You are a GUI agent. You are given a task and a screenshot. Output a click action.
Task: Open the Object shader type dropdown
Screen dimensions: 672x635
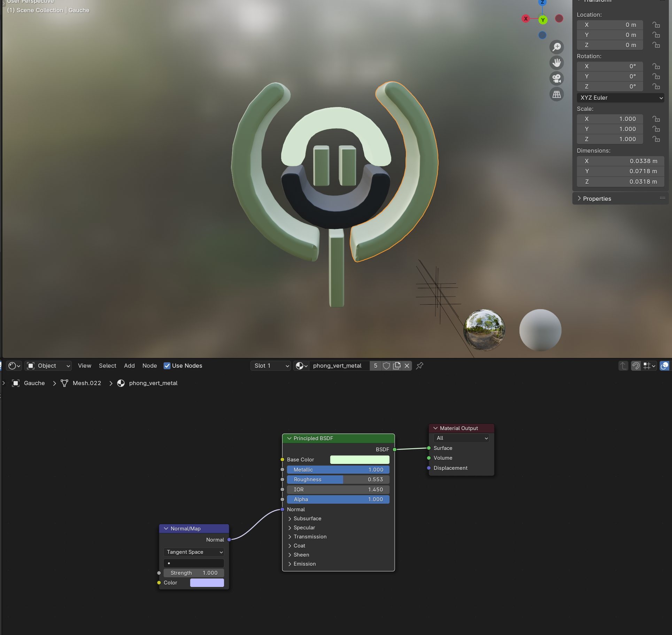[48, 366]
